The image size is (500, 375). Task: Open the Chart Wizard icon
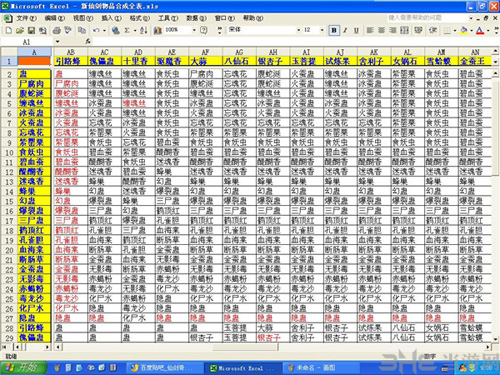(157, 30)
